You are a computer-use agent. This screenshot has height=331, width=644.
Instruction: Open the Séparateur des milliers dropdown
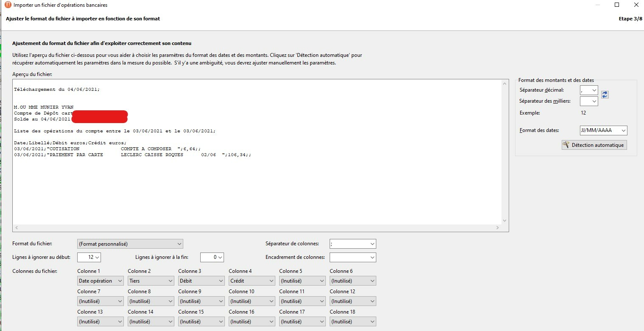tap(589, 101)
